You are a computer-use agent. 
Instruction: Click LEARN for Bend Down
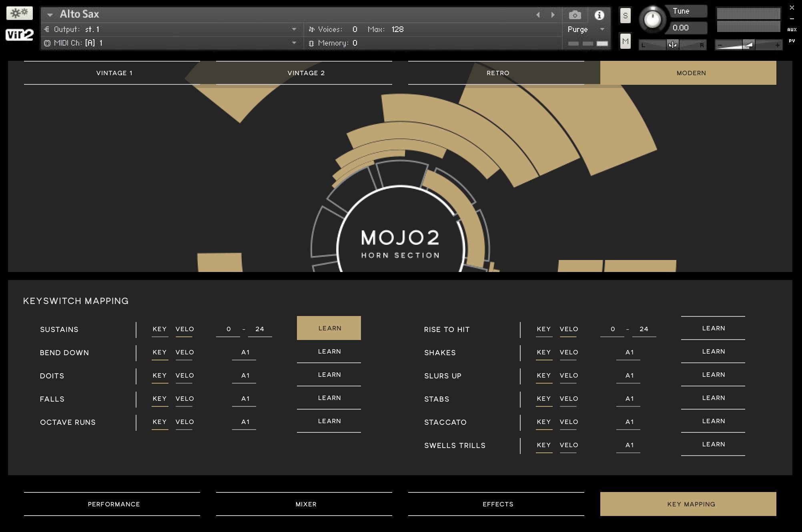click(x=329, y=351)
